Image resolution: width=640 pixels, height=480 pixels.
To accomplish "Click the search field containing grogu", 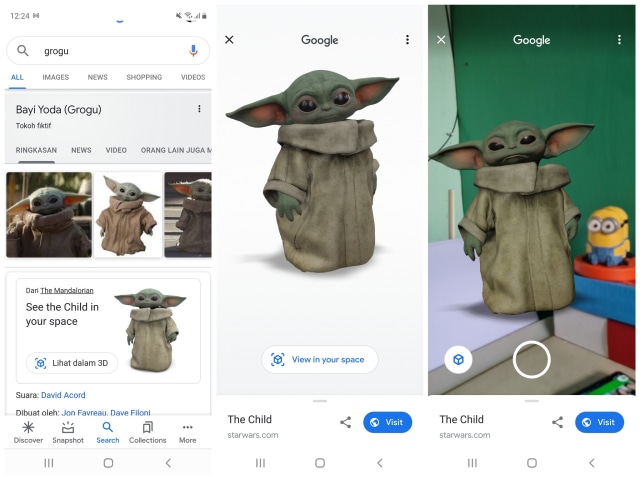I will [108, 51].
